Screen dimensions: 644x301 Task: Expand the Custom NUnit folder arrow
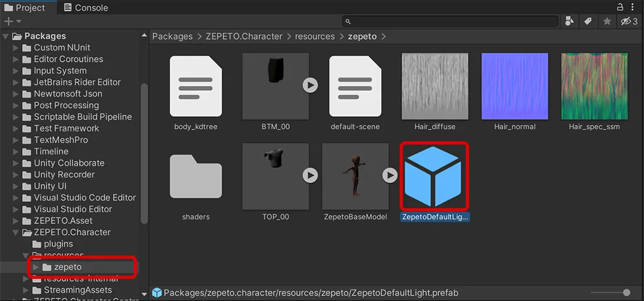(x=16, y=47)
